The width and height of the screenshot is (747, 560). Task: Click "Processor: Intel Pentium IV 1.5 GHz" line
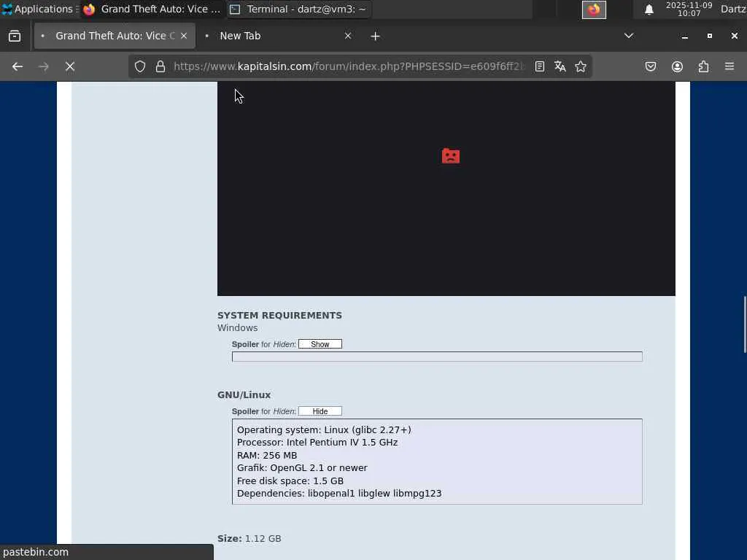pyautogui.click(x=317, y=443)
